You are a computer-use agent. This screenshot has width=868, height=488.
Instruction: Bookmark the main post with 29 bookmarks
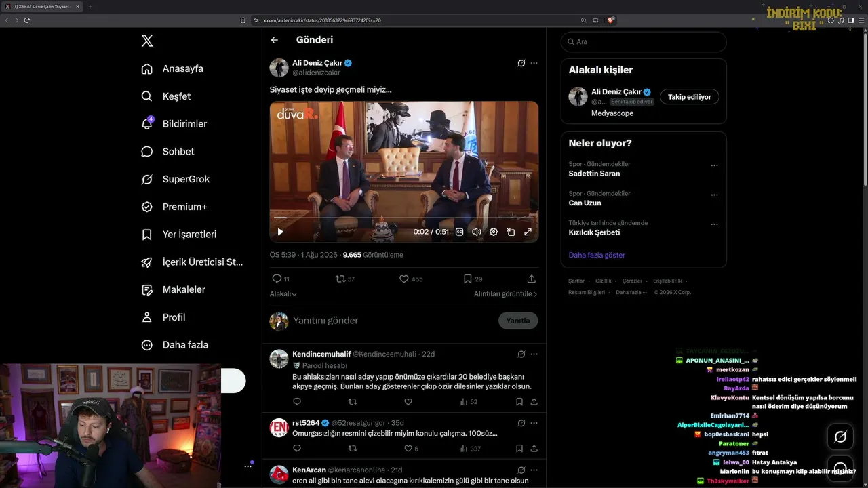tap(467, 279)
